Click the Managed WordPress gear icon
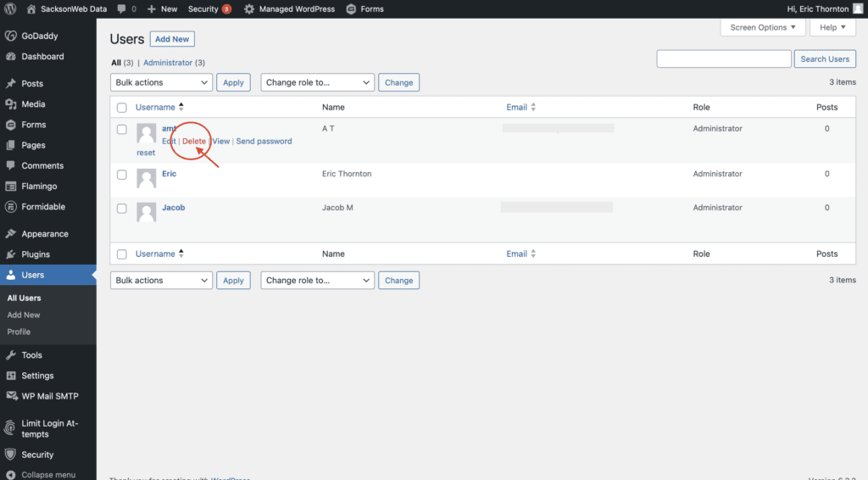Screen dimensions: 868x480 pos(249,8)
